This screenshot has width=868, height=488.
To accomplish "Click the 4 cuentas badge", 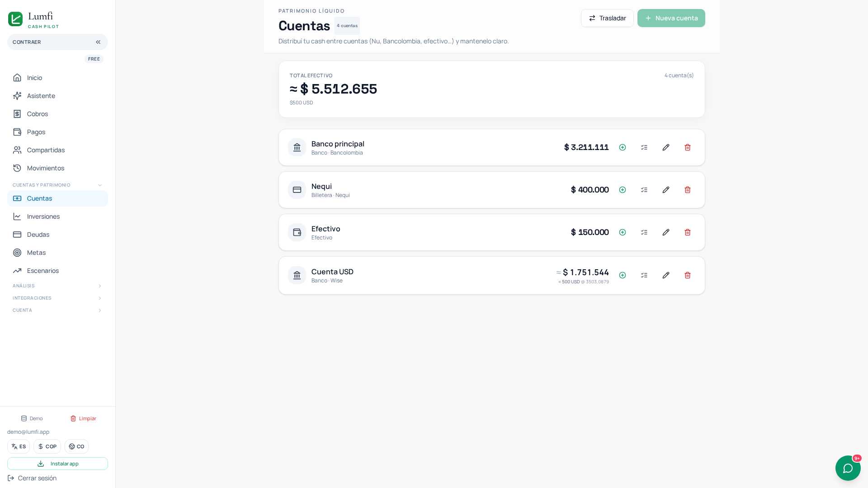I will pos(347,26).
